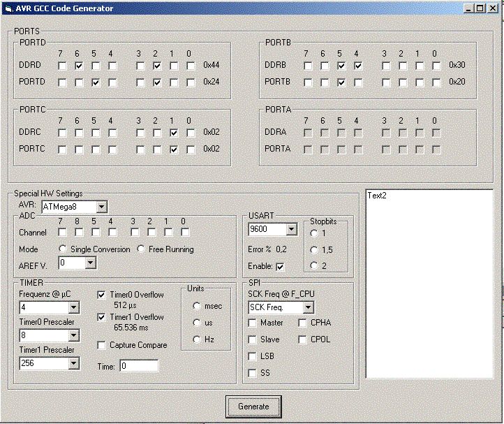Expand the USART baud rate 9600 dropdown
Image resolution: width=504 pixels, height=424 pixels.
pos(291,229)
